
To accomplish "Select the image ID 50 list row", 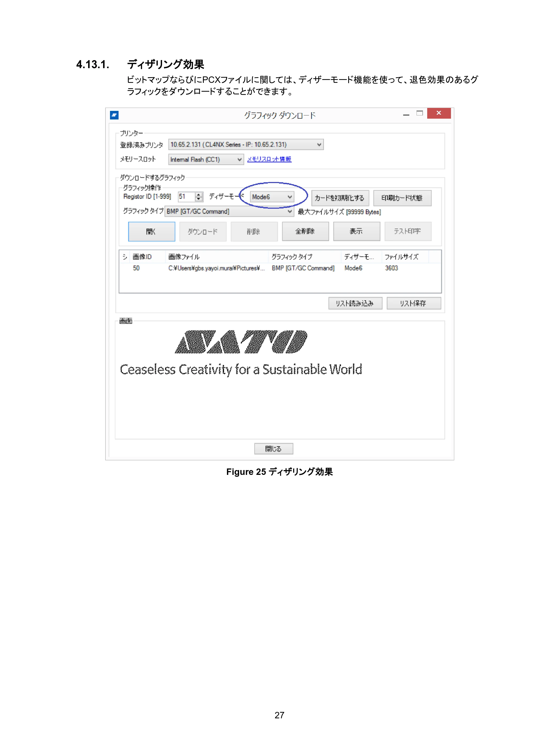I will coord(280,268).
